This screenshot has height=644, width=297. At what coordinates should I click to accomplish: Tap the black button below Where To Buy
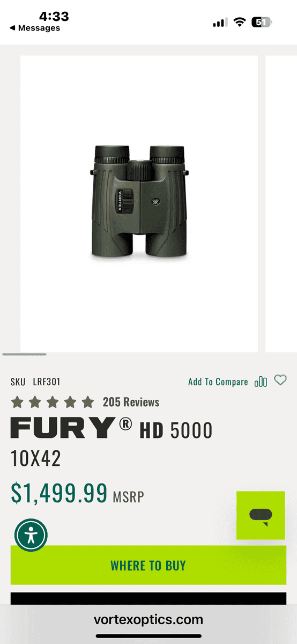(x=148, y=599)
